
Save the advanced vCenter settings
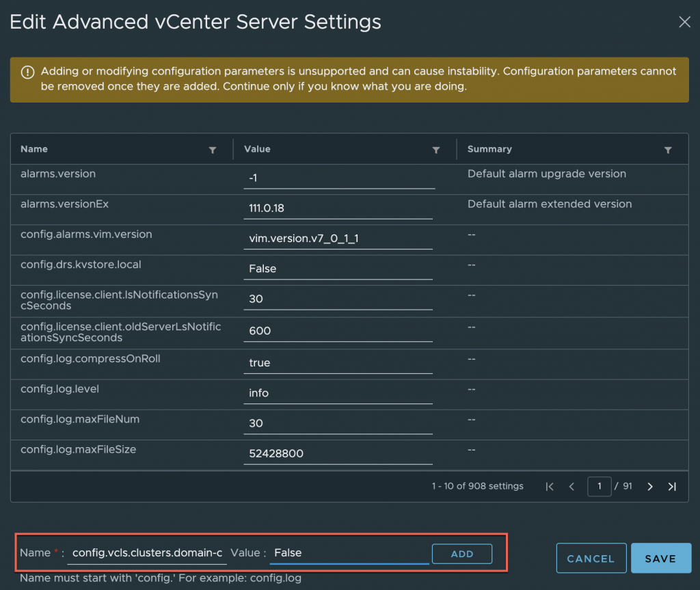click(x=660, y=559)
